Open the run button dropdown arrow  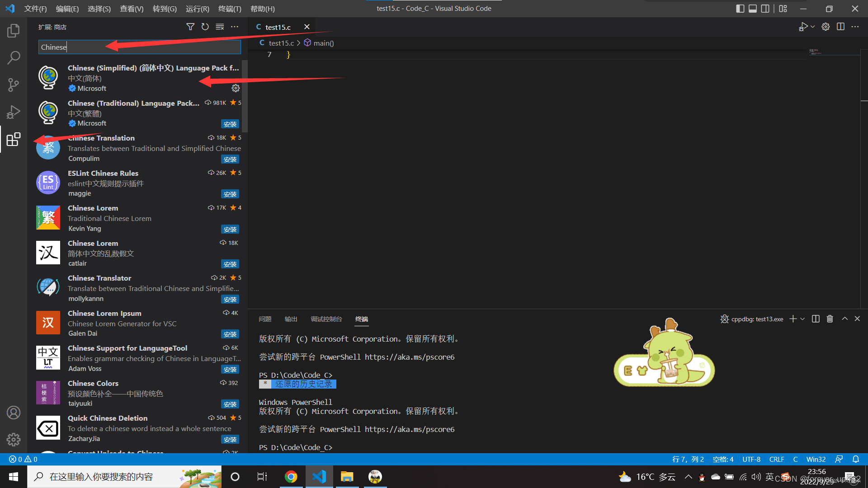pos(813,27)
